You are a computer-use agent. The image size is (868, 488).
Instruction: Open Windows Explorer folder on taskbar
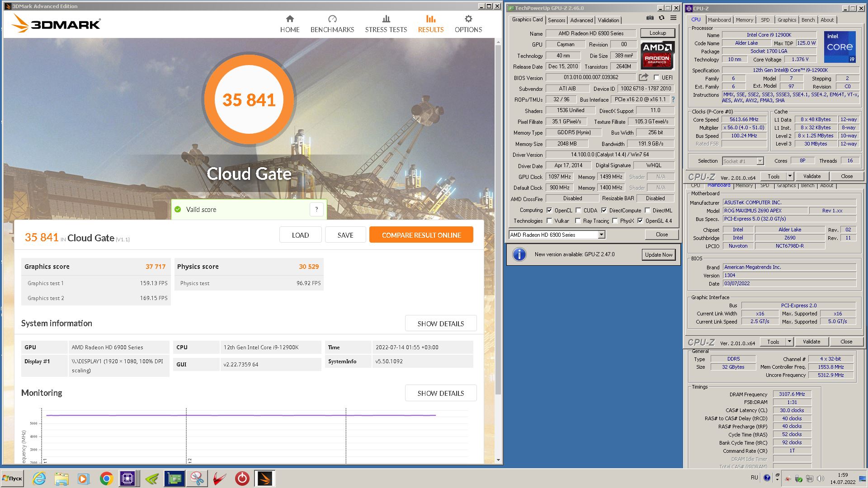coord(61,479)
